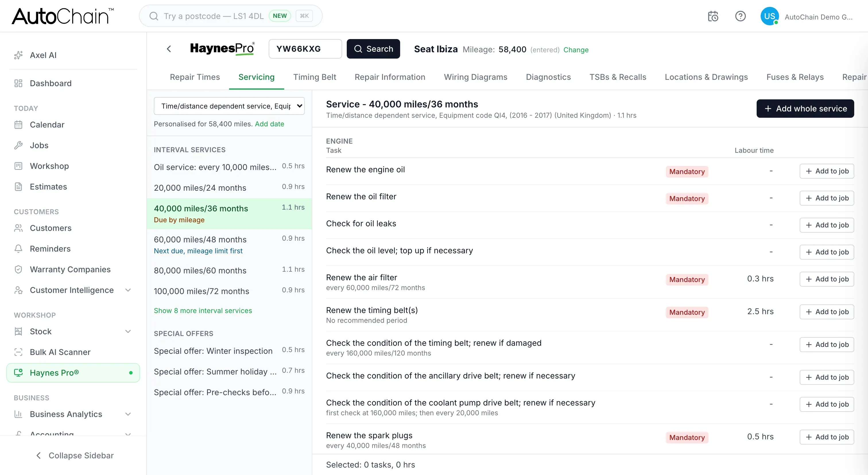The image size is (868, 475).
Task: Click the registration input YW66KXG
Action: click(305, 49)
